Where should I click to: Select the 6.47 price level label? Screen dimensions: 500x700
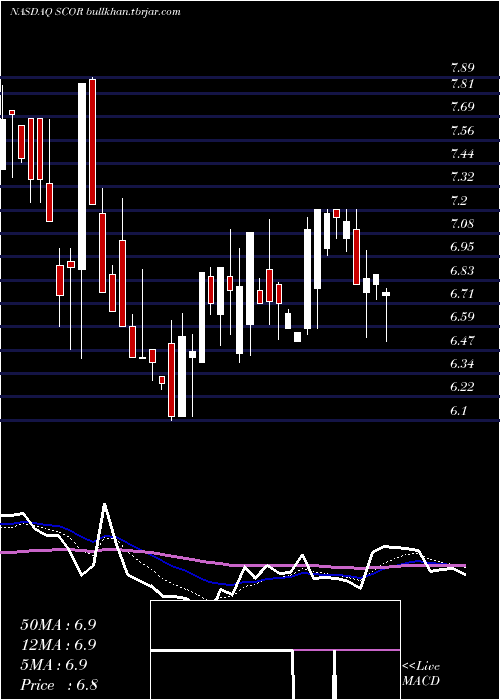tap(462, 341)
